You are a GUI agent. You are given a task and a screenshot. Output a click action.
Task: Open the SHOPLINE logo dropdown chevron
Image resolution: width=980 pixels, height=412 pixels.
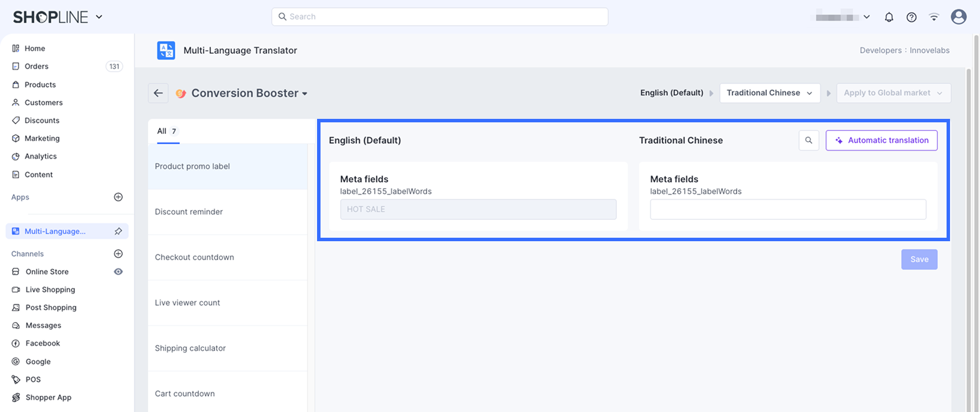[x=99, y=17]
